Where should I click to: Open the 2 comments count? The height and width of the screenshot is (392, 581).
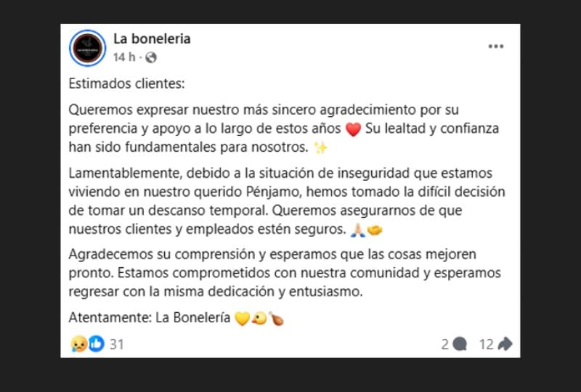(x=444, y=344)
